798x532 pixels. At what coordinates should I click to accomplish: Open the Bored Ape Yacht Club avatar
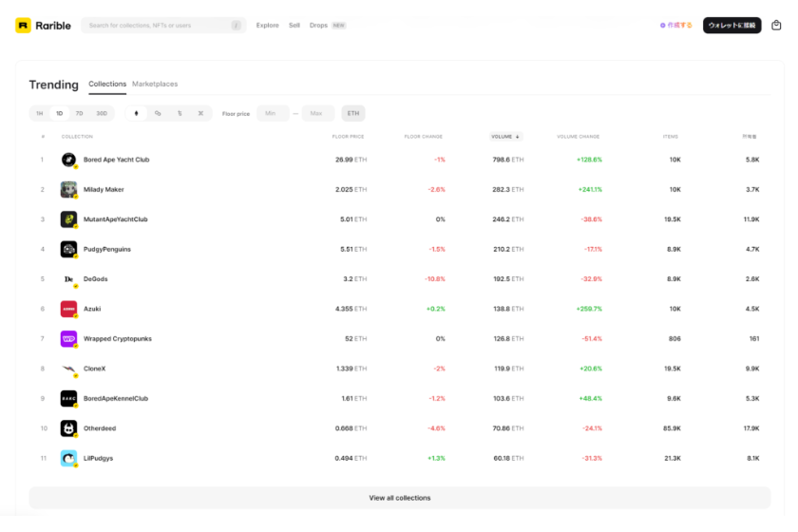click(x=68, y=160)
